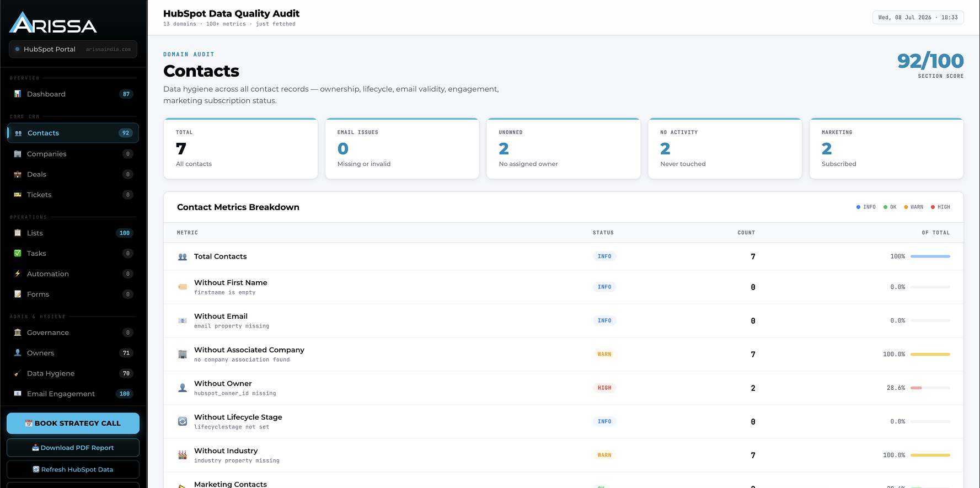Image resolution: width=980 pixels, height=488 pixels.
Task: Click the BOOK STRATEGY CALL button
Action: click(x=73, y=423)
